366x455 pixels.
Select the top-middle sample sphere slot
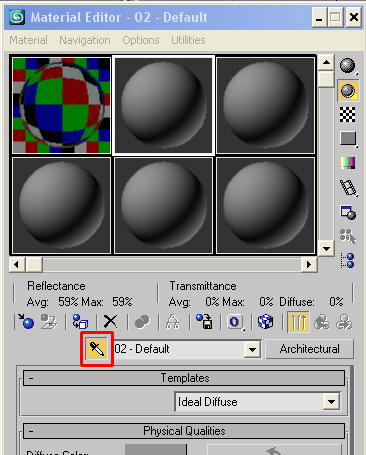(x=163, y=105)
